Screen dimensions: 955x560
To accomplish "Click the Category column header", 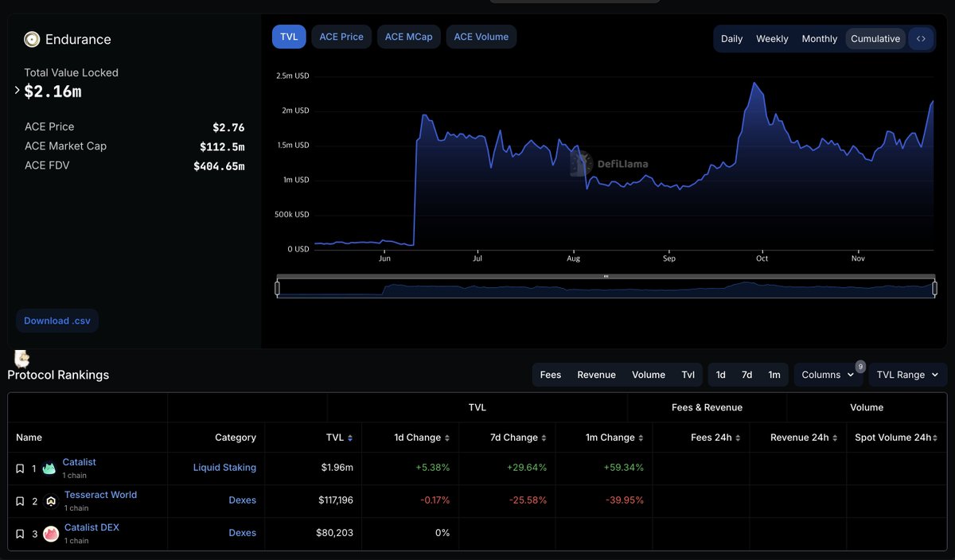I will 236,437.
